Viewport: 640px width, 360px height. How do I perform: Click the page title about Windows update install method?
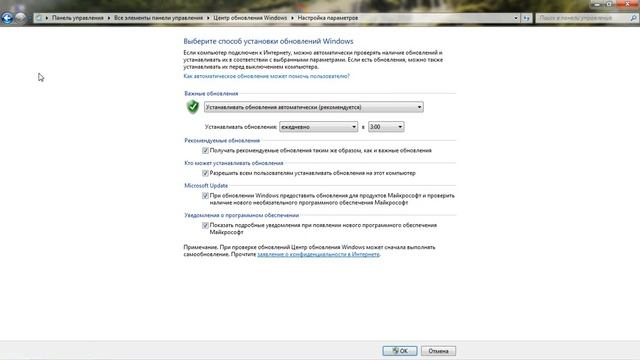tap(268, 41)
